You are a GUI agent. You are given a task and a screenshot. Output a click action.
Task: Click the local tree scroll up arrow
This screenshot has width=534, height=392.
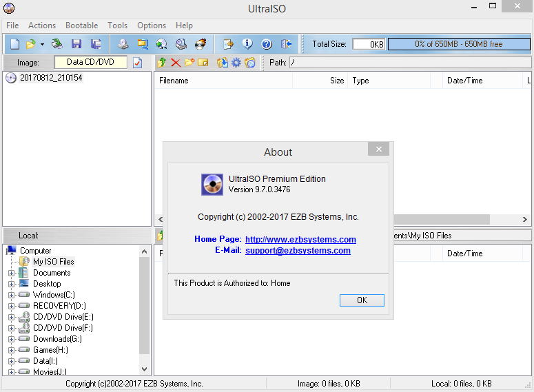(145, 251)
